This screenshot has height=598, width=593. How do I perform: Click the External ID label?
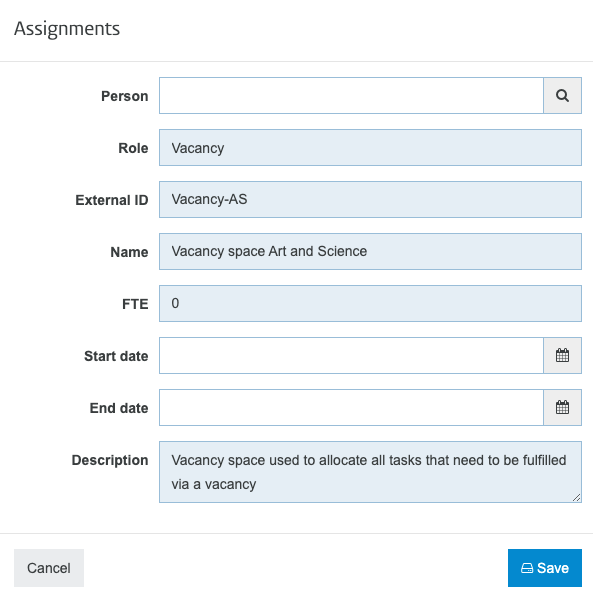pos(112,200)
